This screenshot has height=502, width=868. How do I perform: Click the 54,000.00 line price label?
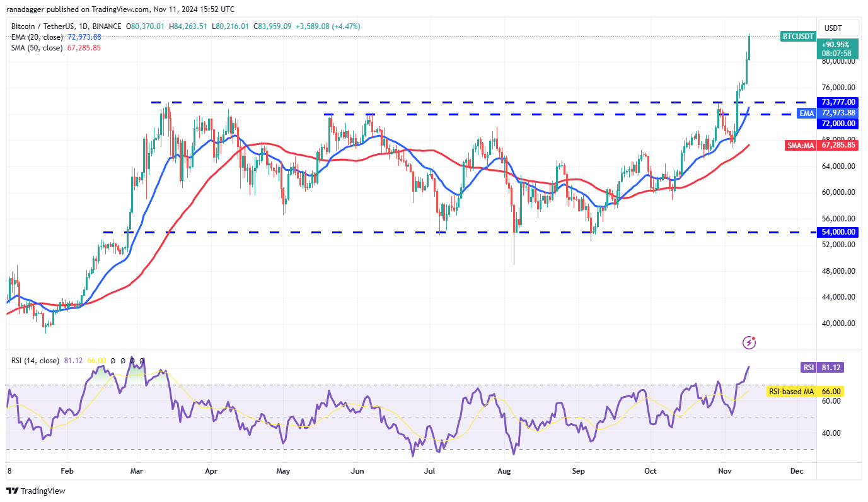[x=838, y=232]
